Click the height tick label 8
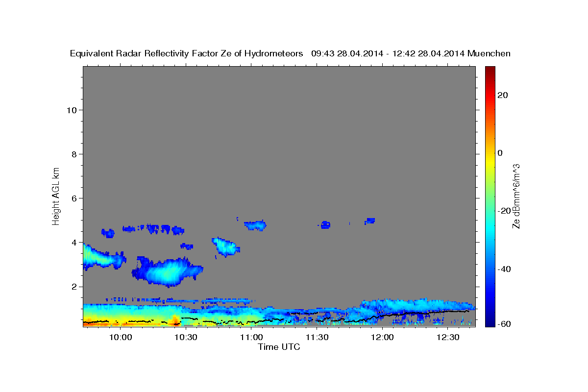Image resolution: width=588 pixels, height=392 pixels. pos(74,154)
